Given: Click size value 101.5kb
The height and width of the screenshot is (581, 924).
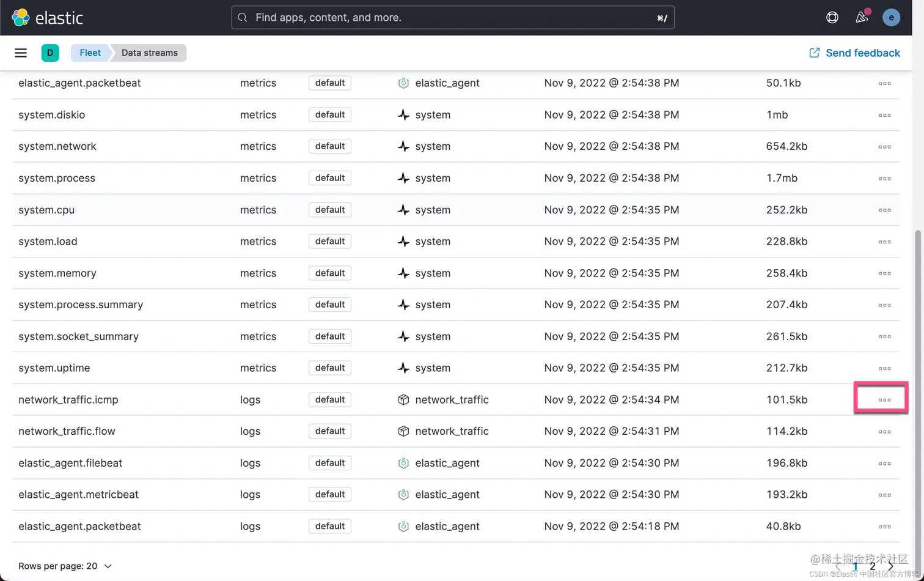Looking at the screenshot, I should pos(787,399).
